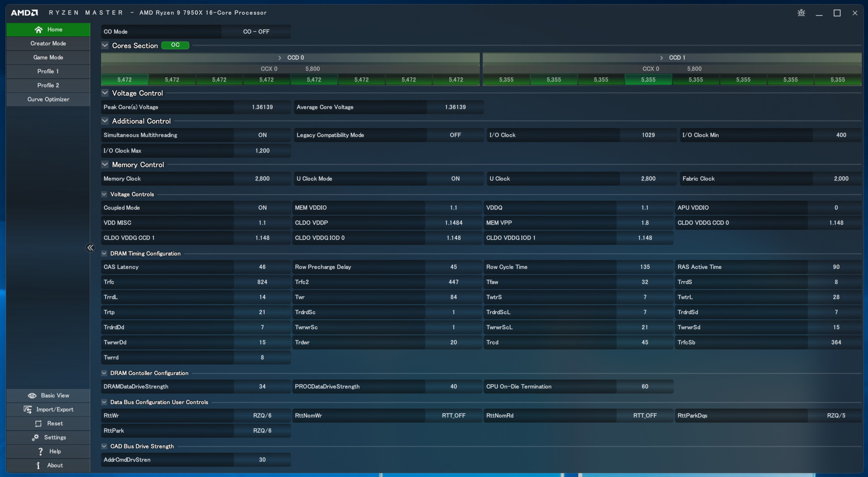Open Creator Mode tab
The image size is (868, 477).
pos(48,43)
